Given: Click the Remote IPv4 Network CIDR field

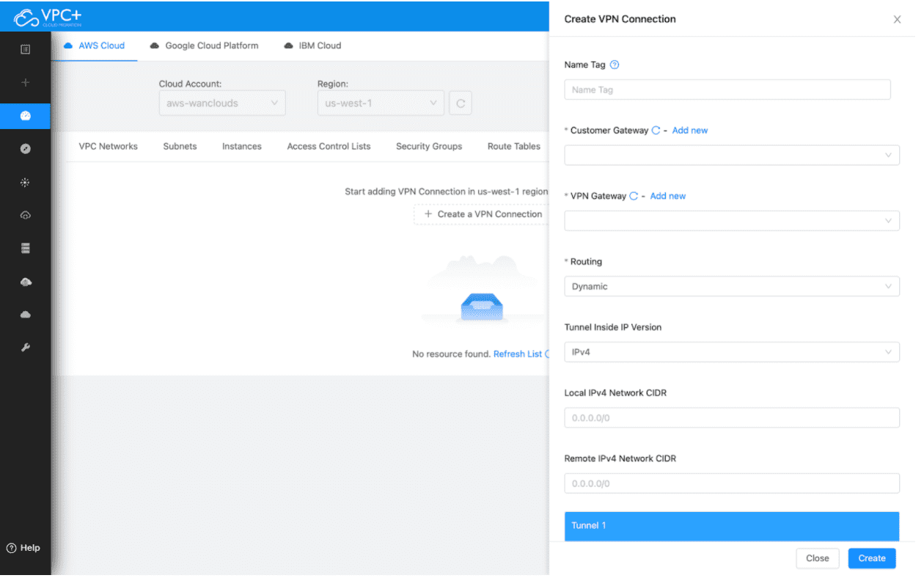Looking at the screenshot, I should click(x=732, y=483).
